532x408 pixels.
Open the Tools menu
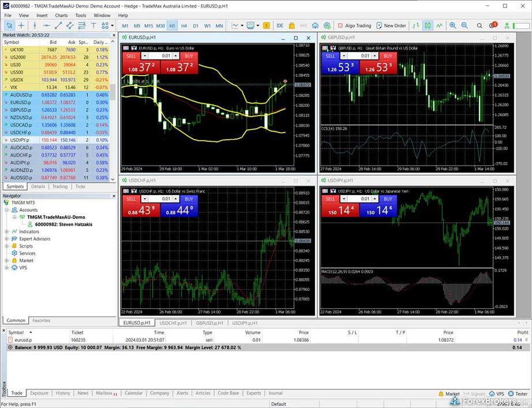81,15
